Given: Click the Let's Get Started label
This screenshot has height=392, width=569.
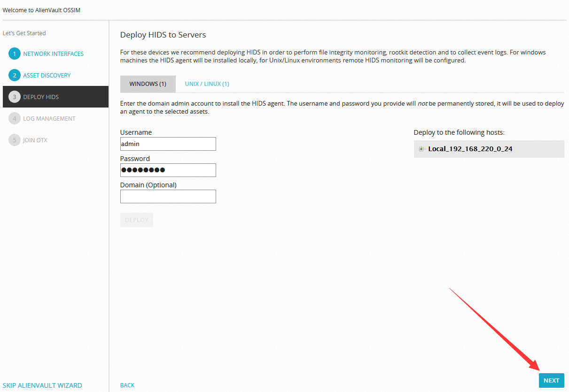Looking at the screenshot, I should coord(24,33).
